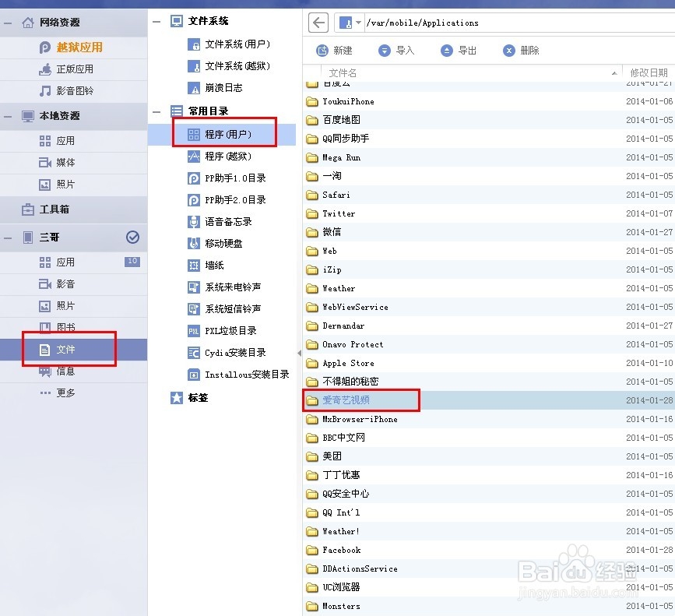Open PXL垃圾目录
The height and width of the screenshot is (616, 675).
[222, 331]
